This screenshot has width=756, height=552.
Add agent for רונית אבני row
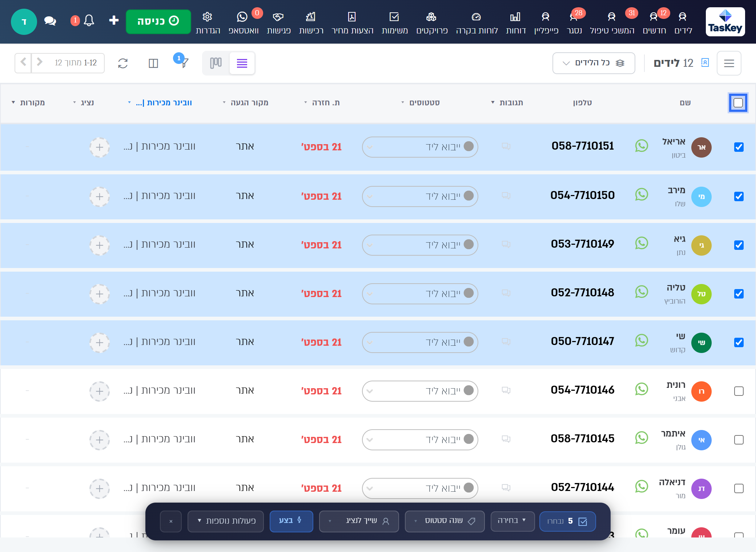click(x=100, y=391)
